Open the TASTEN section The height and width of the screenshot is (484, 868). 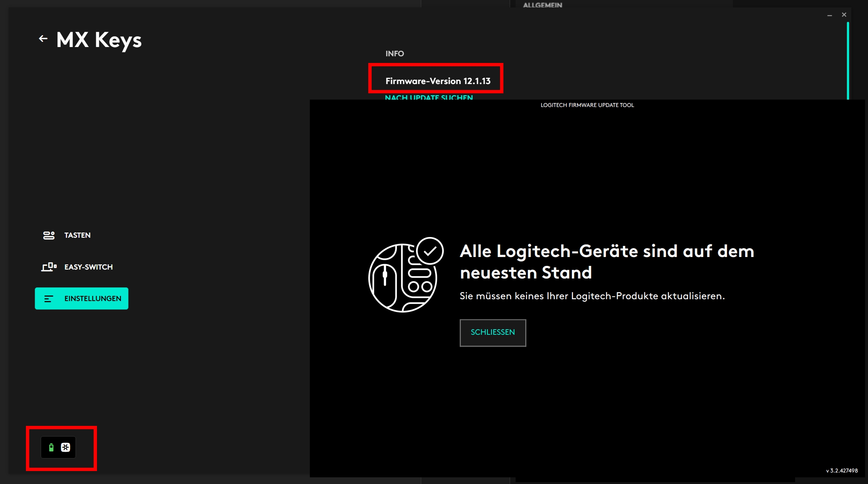[x=77, y=235]
